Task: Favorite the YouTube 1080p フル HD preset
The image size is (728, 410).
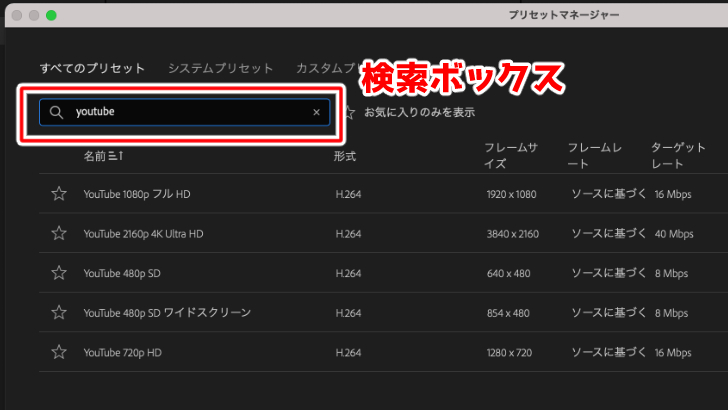Action: pos(59,194)
